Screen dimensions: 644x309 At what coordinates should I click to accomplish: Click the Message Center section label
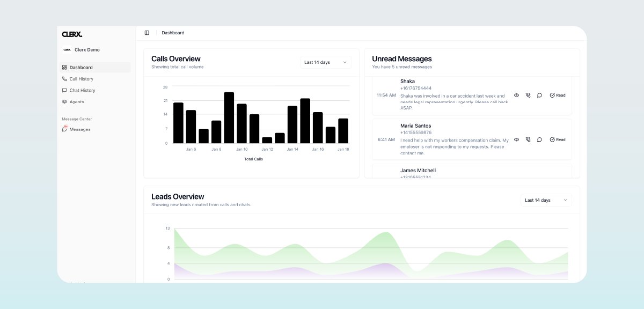(x=77, y=119)
